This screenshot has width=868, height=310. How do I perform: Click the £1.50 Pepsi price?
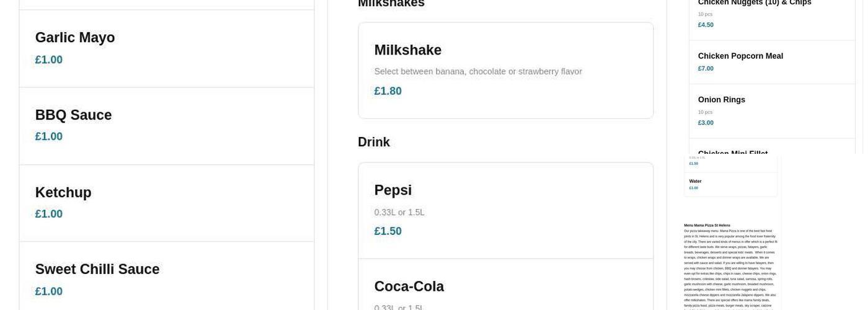[387, 231]
